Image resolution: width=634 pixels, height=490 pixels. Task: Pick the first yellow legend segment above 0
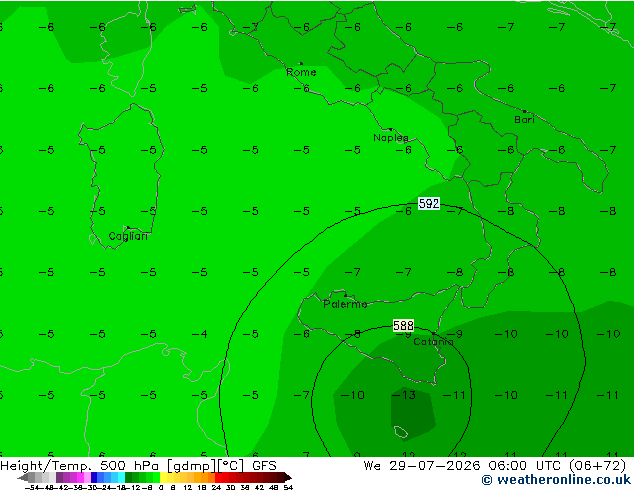click(x=163, y=478)
